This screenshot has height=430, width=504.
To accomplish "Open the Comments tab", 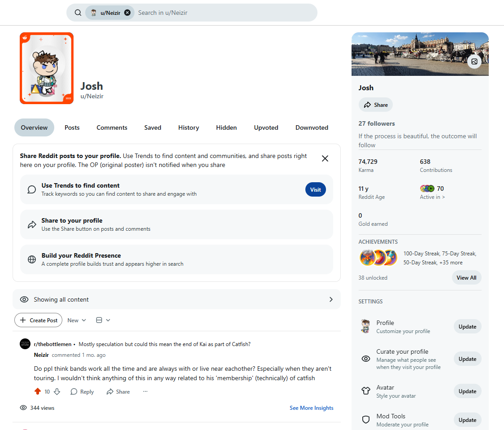I will [x=112, y=127].
